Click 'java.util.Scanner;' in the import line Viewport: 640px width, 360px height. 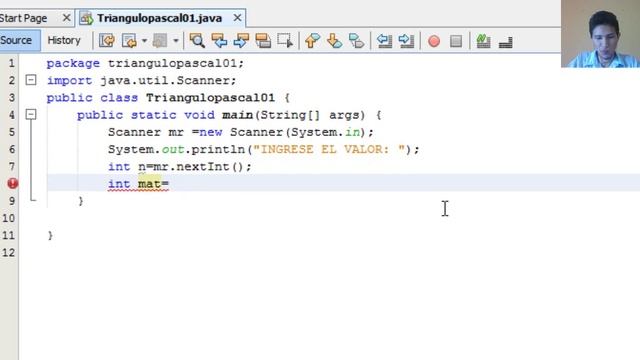point(168,80)
